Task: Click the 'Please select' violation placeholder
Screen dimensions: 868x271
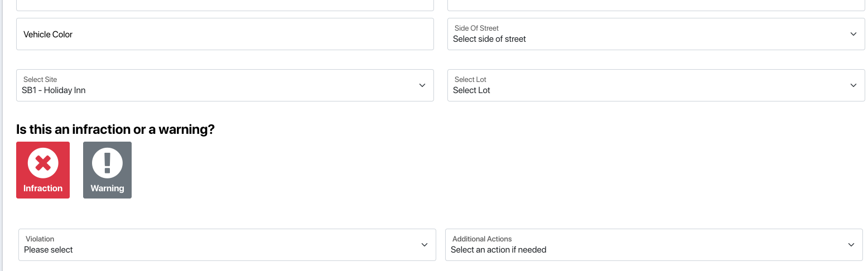Action: [49, 250]
